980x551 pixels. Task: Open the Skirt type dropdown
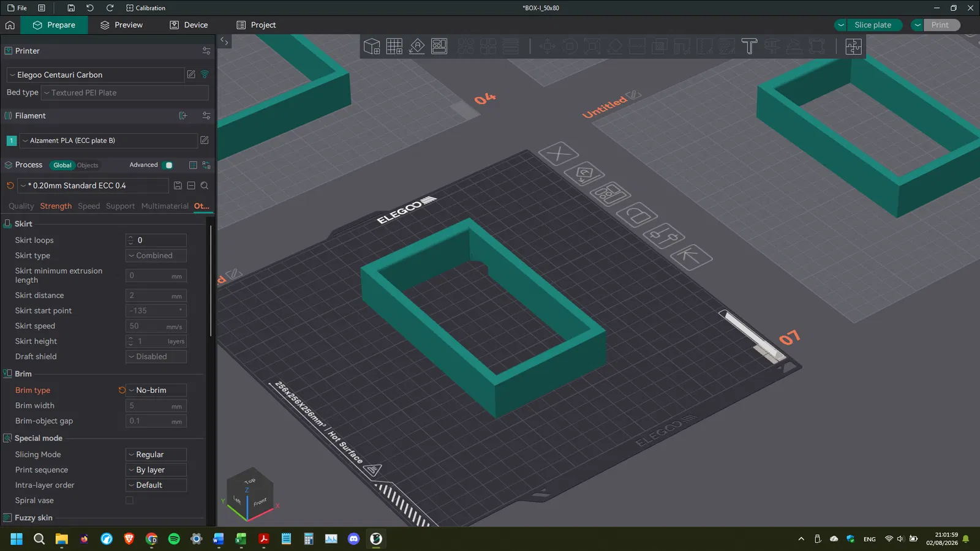click(156, 256)
